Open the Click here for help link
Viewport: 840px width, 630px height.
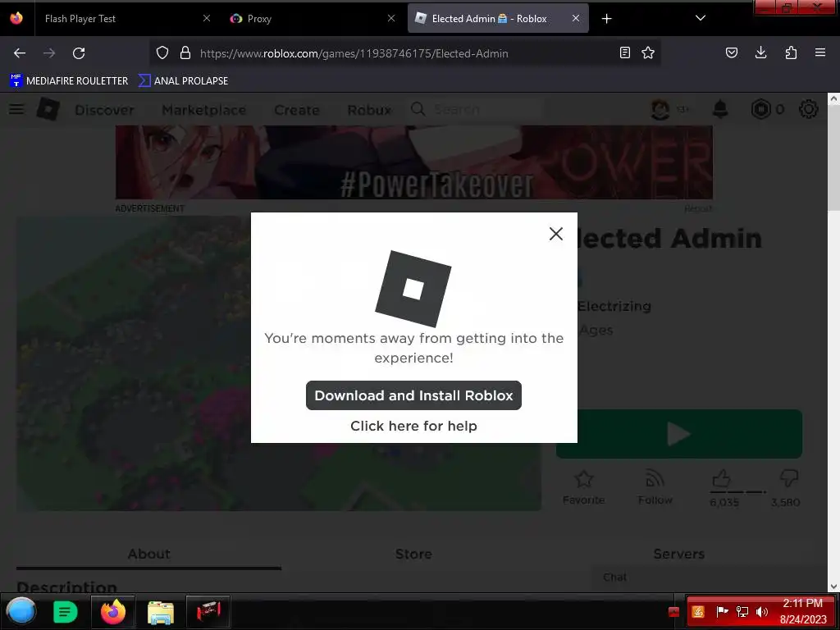pyautogui.click(x=413, y=426)
